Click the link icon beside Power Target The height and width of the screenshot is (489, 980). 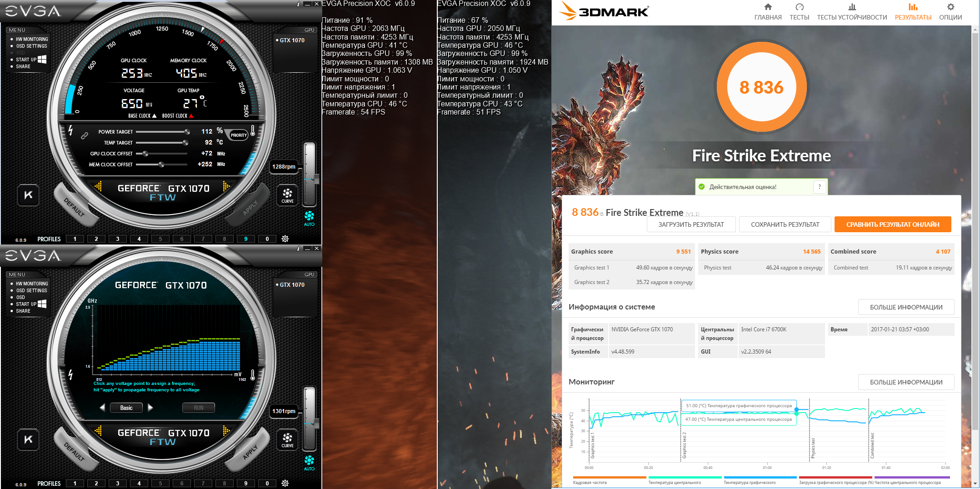pos(84,135)
